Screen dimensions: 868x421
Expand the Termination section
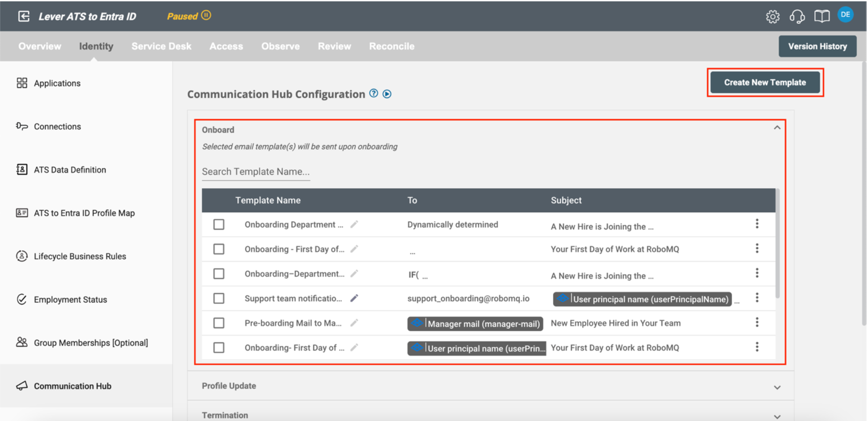[777, 416]
